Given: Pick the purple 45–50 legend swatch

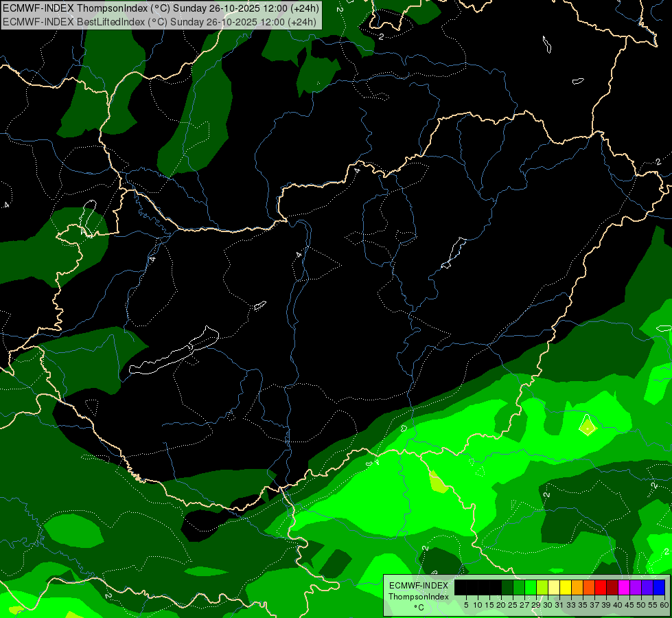Looking at the screenshot, I should tap(636, 587).
